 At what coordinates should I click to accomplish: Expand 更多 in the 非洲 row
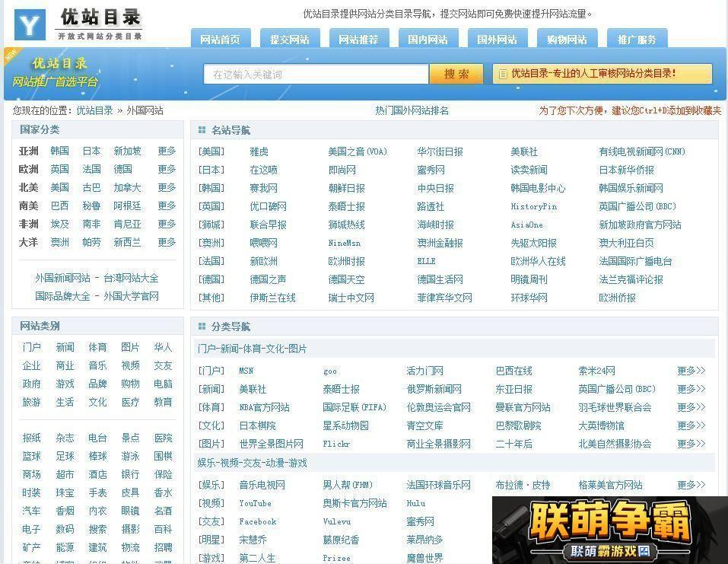pyautogui.click(x=167, y=224)
